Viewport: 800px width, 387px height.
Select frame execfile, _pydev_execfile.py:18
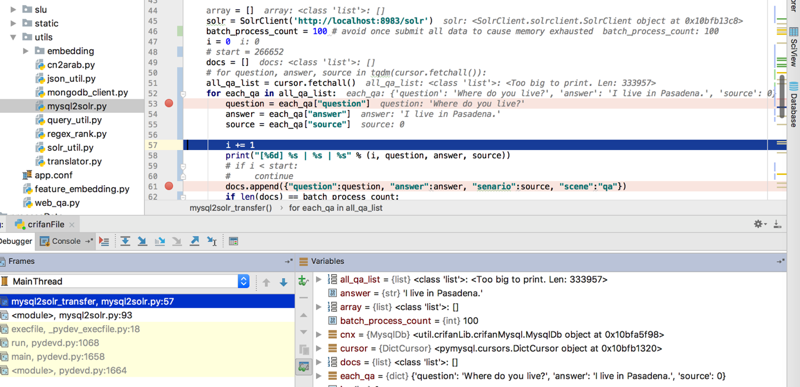147,329
